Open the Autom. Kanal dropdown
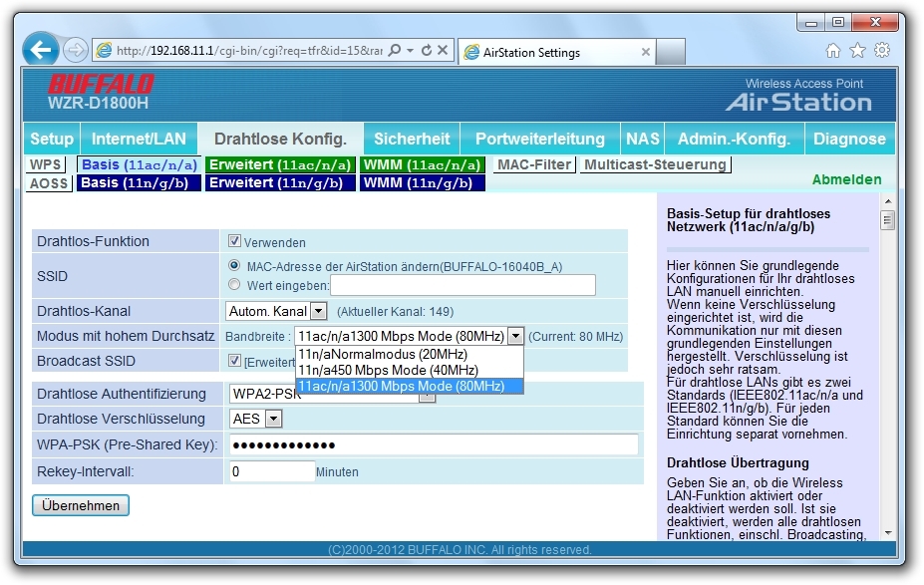The image size is (924, 585). (276, 311)
